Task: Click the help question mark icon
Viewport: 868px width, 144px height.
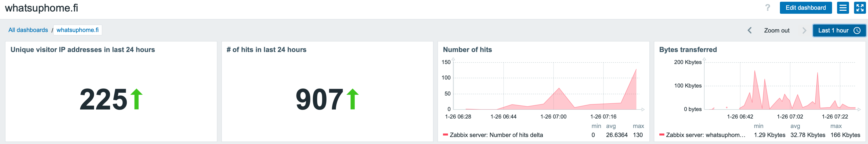Action: tap(768, 8)
